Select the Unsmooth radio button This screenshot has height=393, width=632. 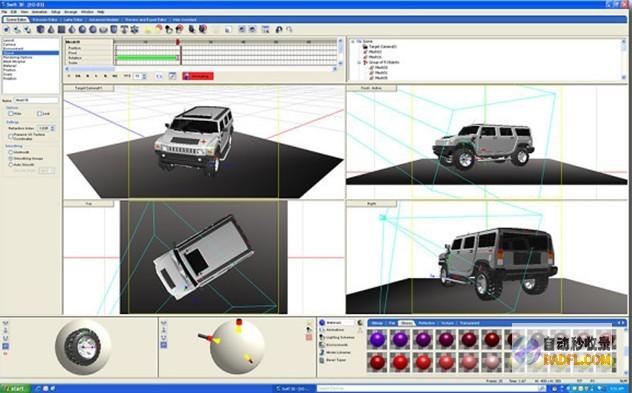11,152
